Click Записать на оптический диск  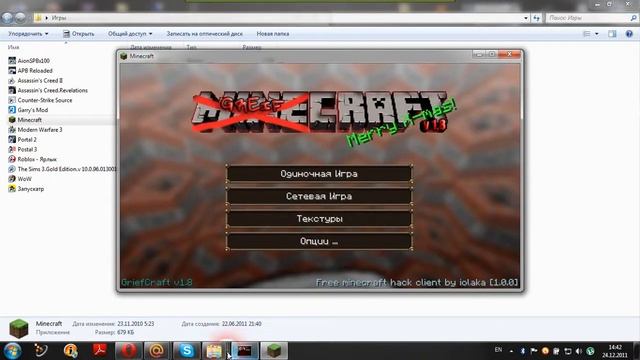[204, 34]
